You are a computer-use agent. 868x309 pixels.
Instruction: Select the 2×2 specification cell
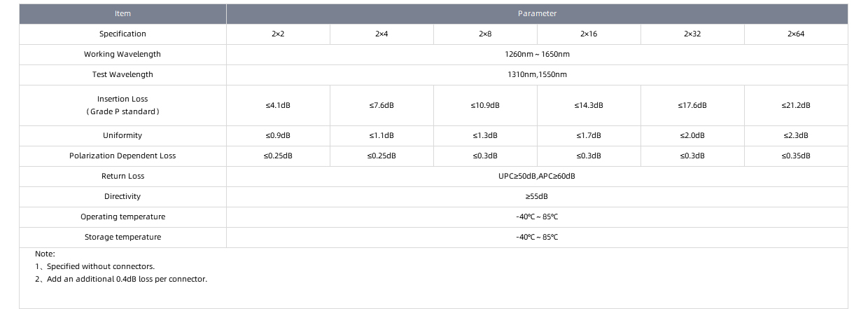(278, 34)
